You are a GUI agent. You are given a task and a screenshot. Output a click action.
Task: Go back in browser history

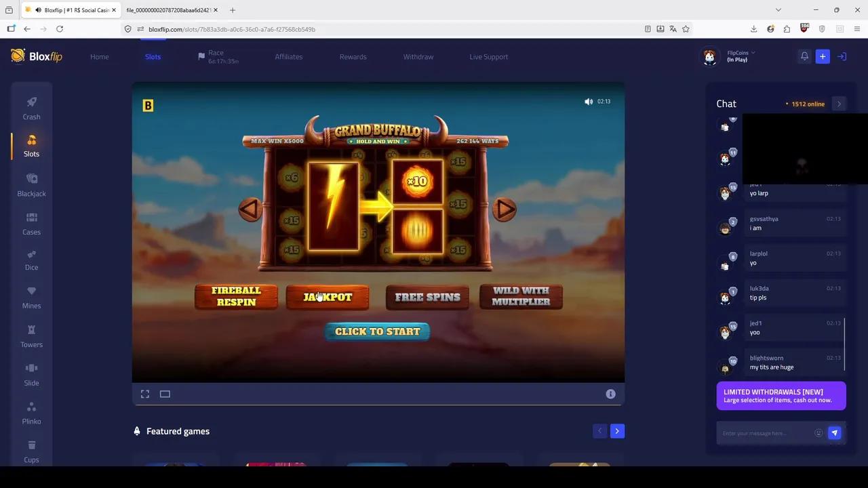coord(27,29)
